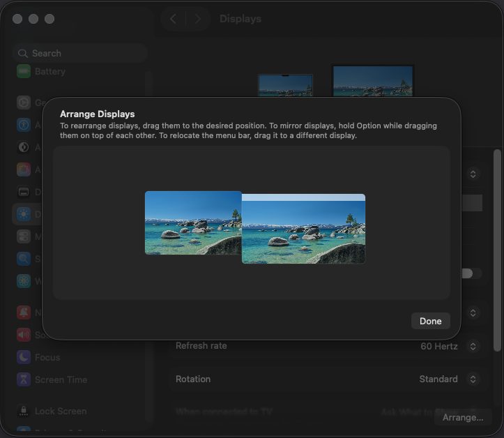Select the Displays sun icon in sidebar

point(24,214)
